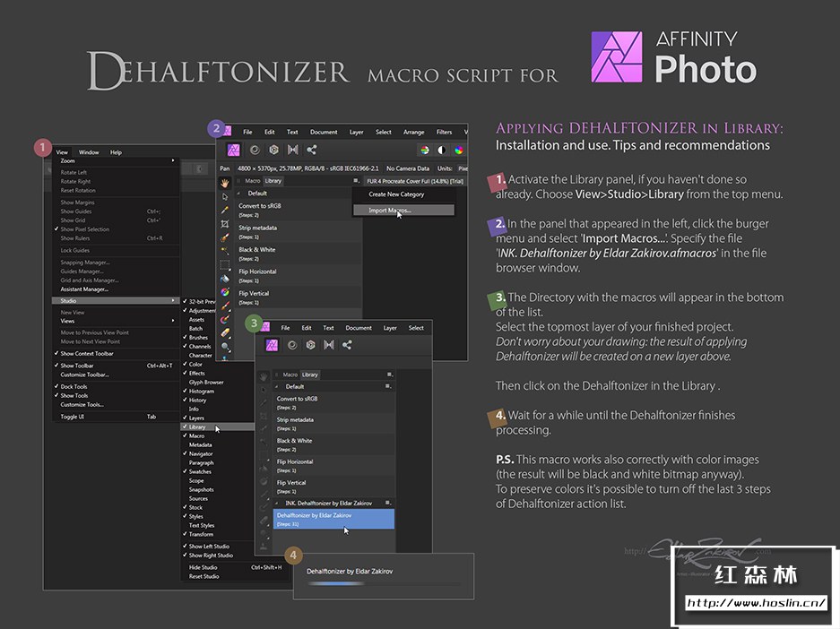Open the Views submenu

coord(117,321)
